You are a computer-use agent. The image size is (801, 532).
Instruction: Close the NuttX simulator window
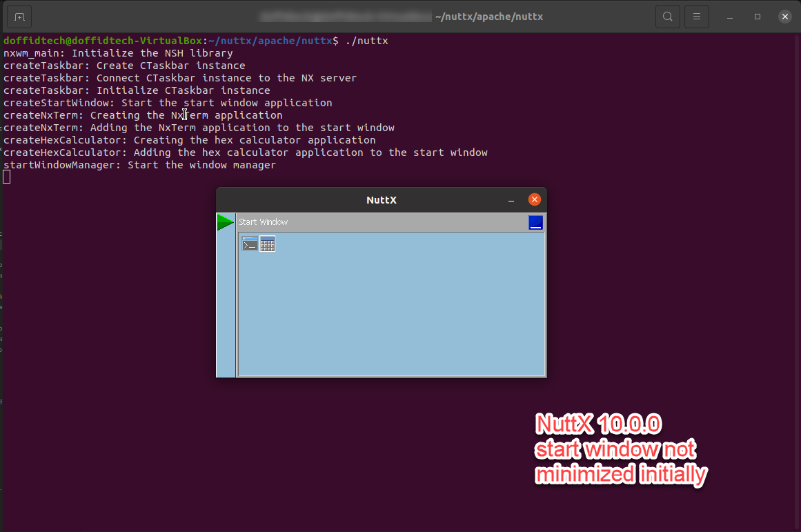534,200
